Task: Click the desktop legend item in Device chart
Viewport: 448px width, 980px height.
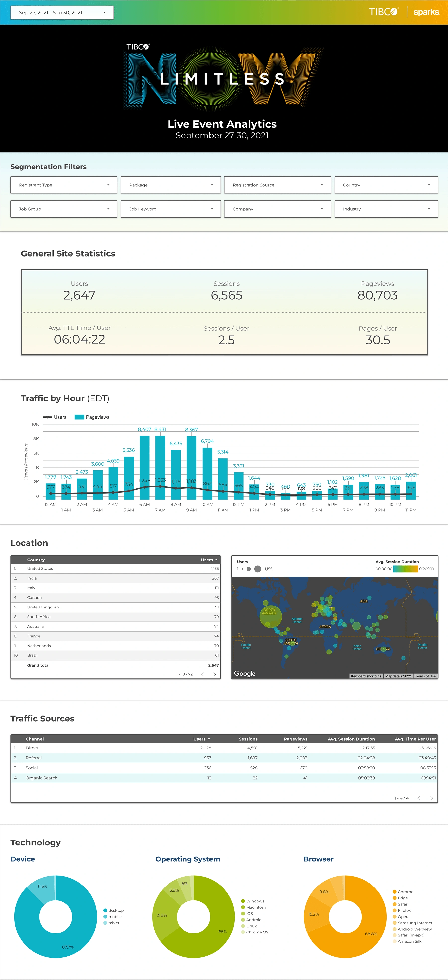Action: (x=113, y=910)
